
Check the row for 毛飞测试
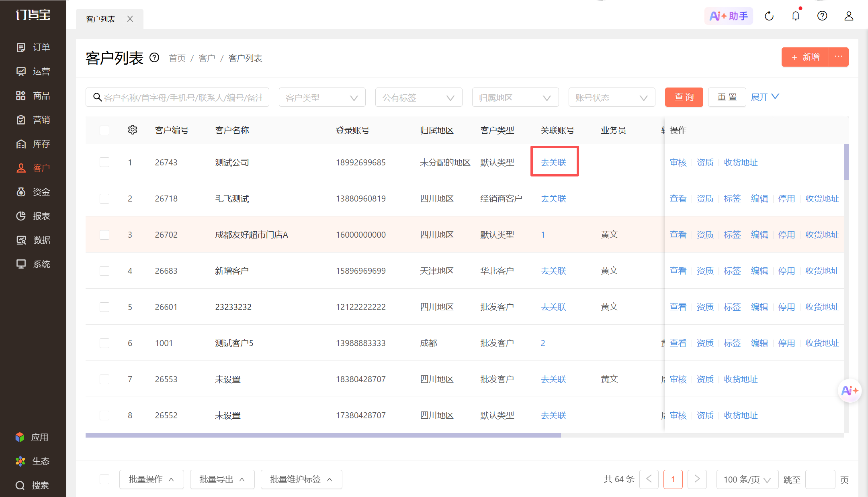[104, 198]
